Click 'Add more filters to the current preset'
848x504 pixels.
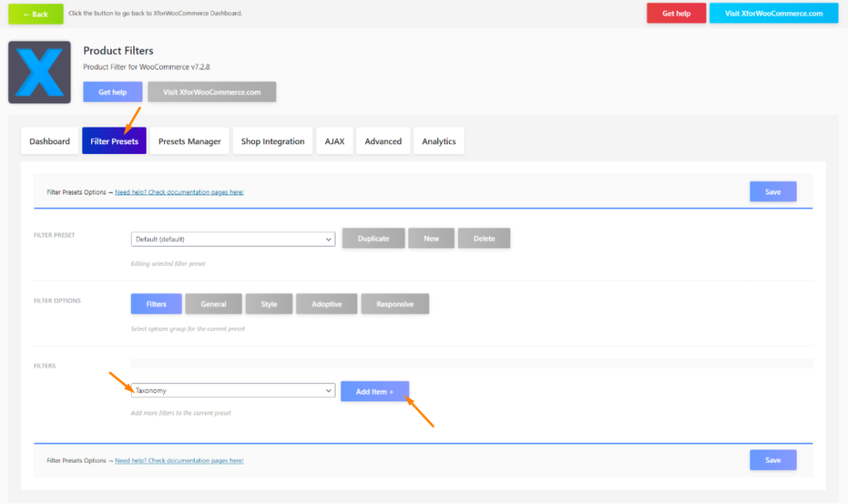pyautogui.click(x=181, y=413)
